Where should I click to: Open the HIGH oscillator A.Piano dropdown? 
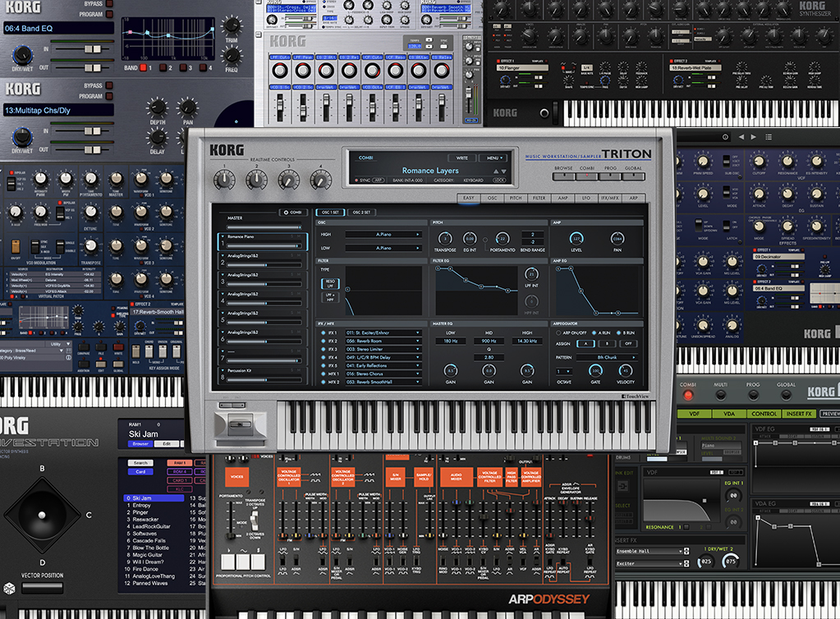point(383,235)
